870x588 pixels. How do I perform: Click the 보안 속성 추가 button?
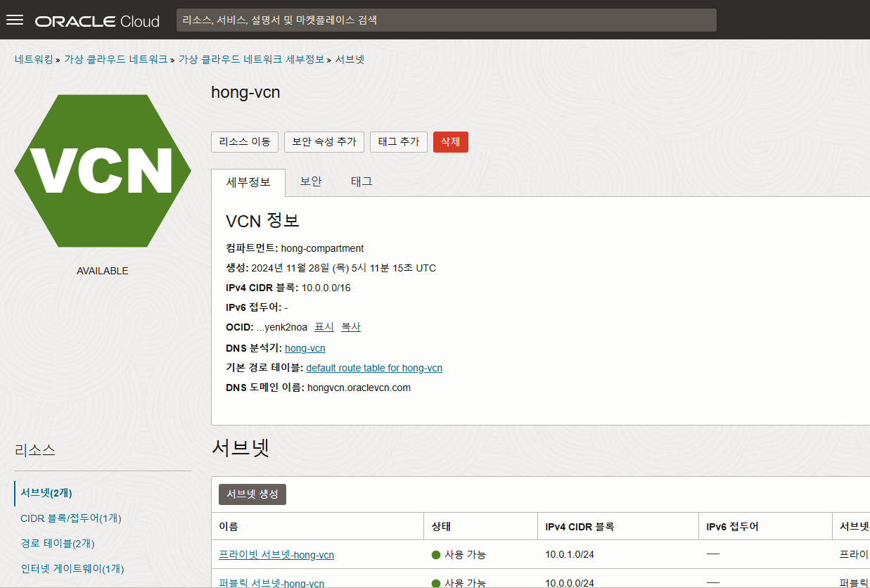[324, 141]
